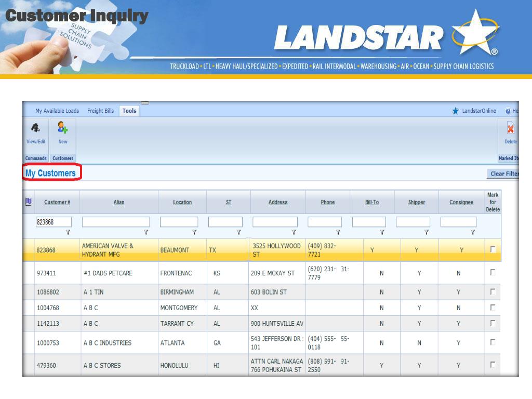The height and width of the screenshot is (399, 532).
Task: Open the Shipper filter funnel
Action: (x=427, y=232)
